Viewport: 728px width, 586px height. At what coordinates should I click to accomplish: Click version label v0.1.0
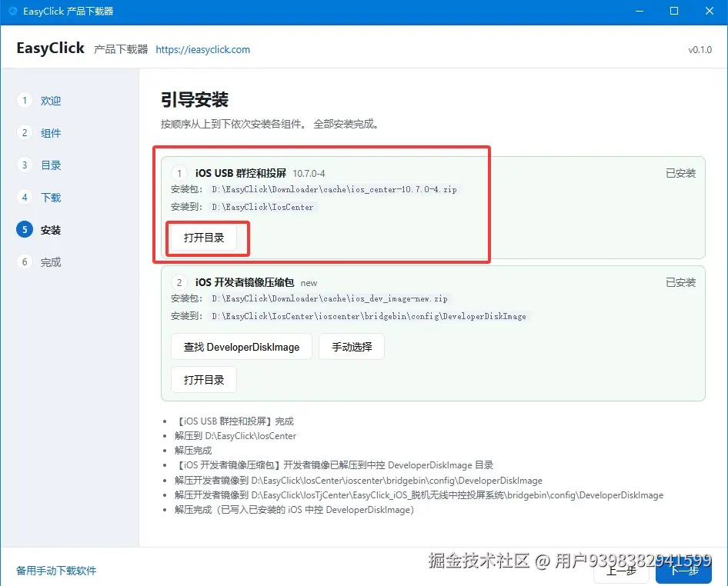(700, 50)
